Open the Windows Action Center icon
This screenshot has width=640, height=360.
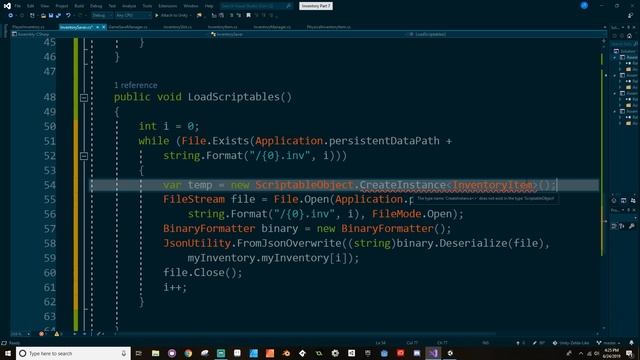[630, 353]
